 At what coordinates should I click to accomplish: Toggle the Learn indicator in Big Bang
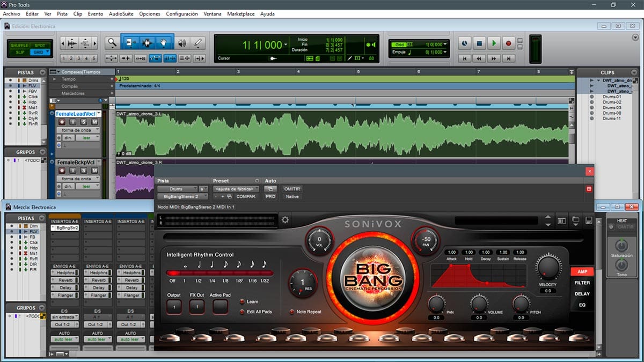(x=242, y=302)
